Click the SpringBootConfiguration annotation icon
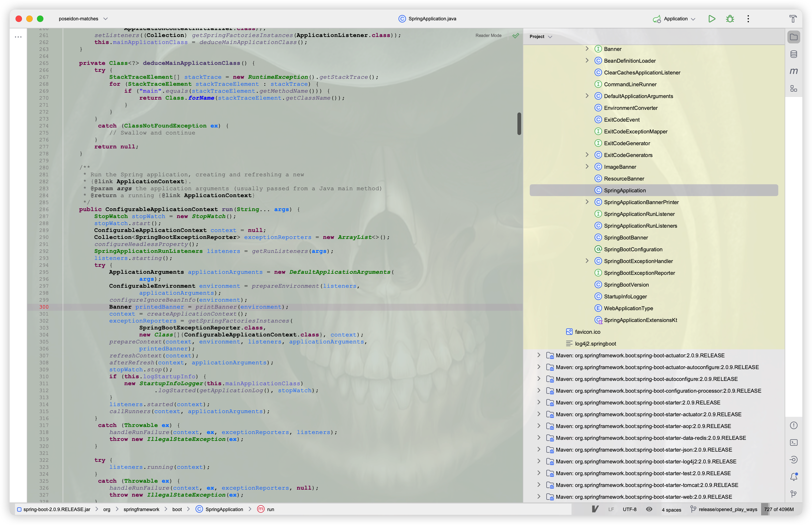 pyautogui.click(x=598, y=249)
